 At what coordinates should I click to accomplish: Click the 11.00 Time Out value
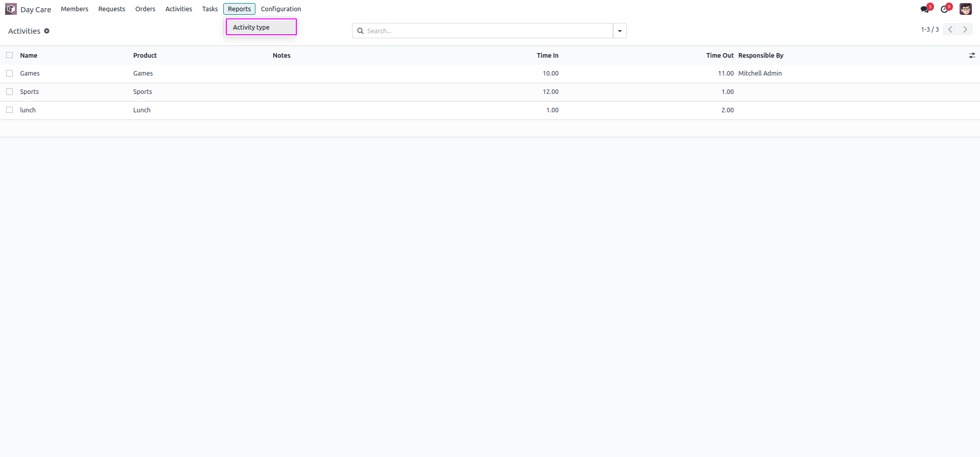(x=726, y=74)
